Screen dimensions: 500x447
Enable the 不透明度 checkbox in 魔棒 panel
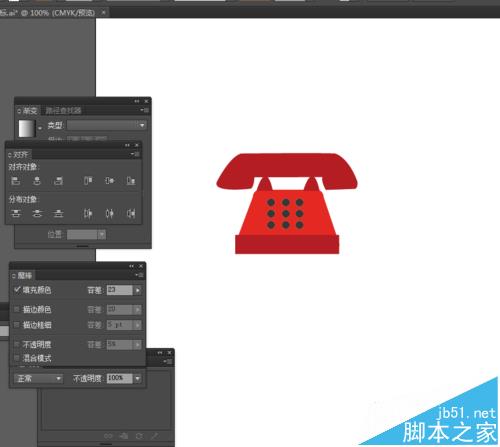tap(16, 344)
